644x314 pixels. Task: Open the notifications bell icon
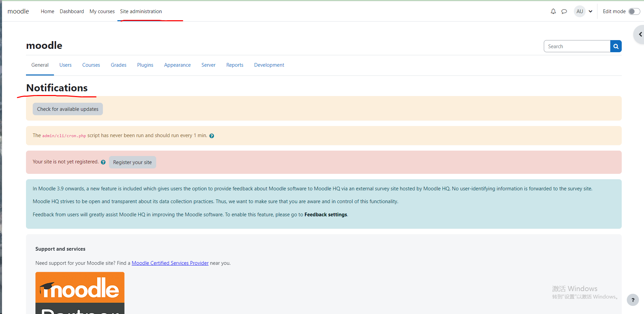553,11
